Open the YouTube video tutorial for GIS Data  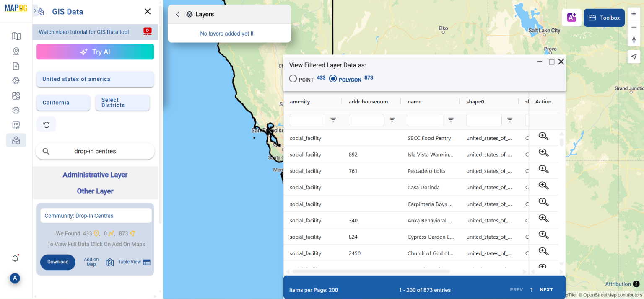(x=148, y=31)
